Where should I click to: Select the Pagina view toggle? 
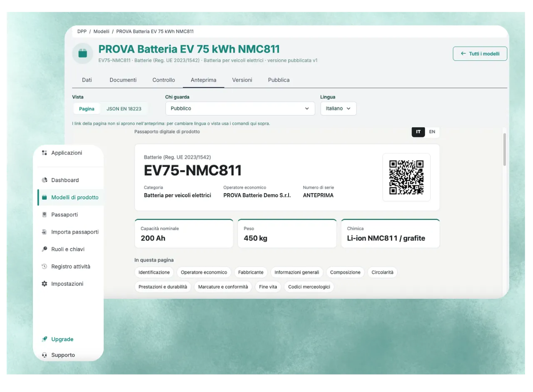[87, 109]
